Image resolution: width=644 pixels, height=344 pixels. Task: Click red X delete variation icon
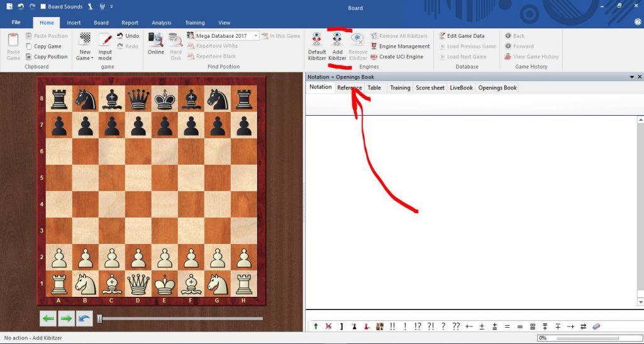click(328, 326)
